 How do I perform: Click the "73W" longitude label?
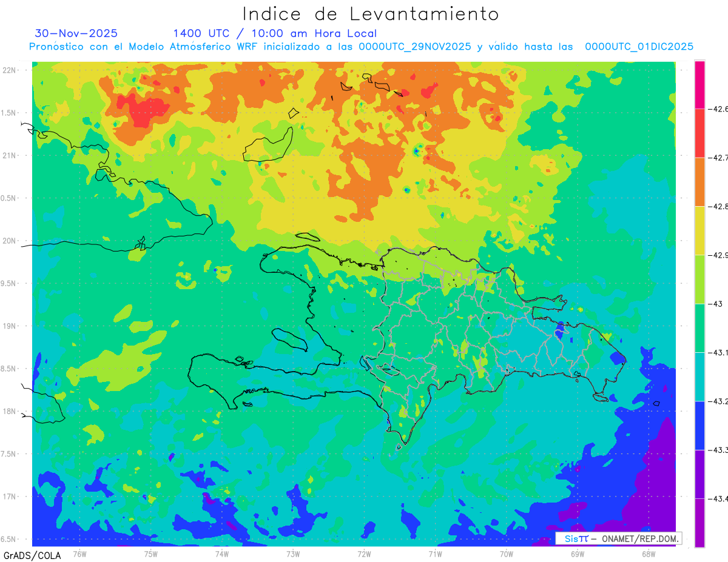point(293,554)
